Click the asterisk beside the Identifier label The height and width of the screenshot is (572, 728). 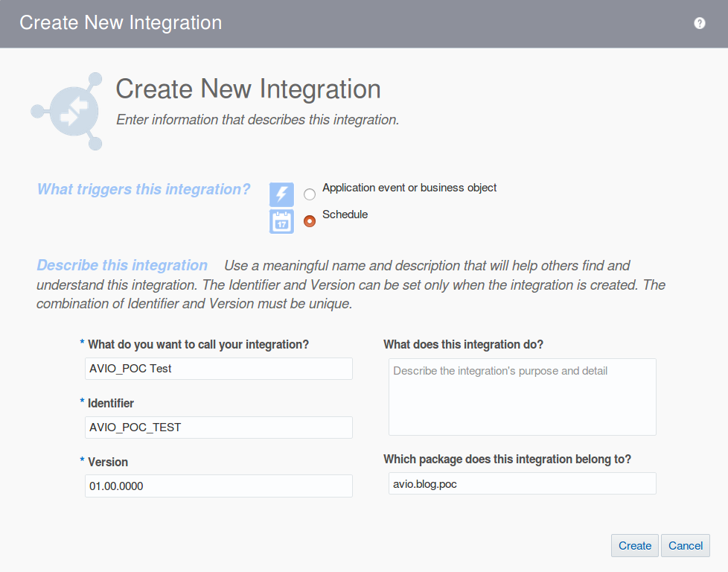point(81,403)
